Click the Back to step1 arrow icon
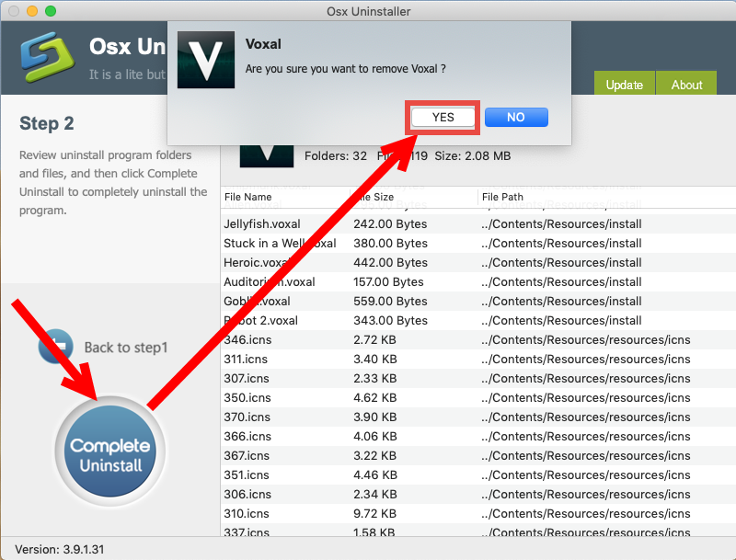736x560 pixels. (x=57, y=346)
